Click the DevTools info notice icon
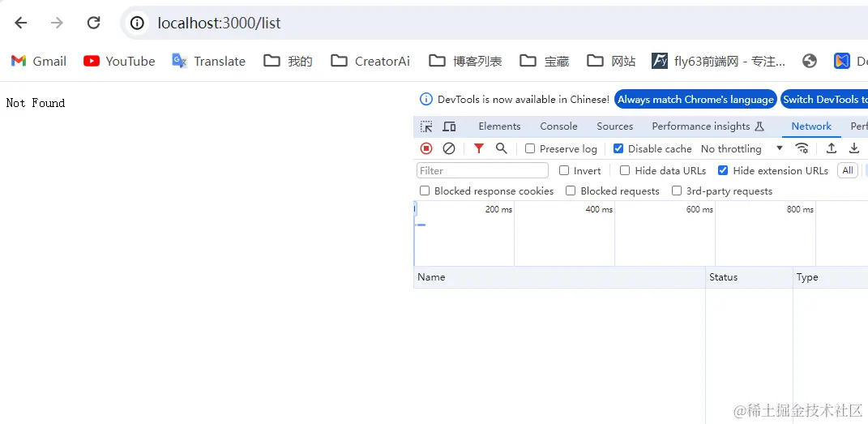This screenshot has width=868, height=424. pos(425,100)
